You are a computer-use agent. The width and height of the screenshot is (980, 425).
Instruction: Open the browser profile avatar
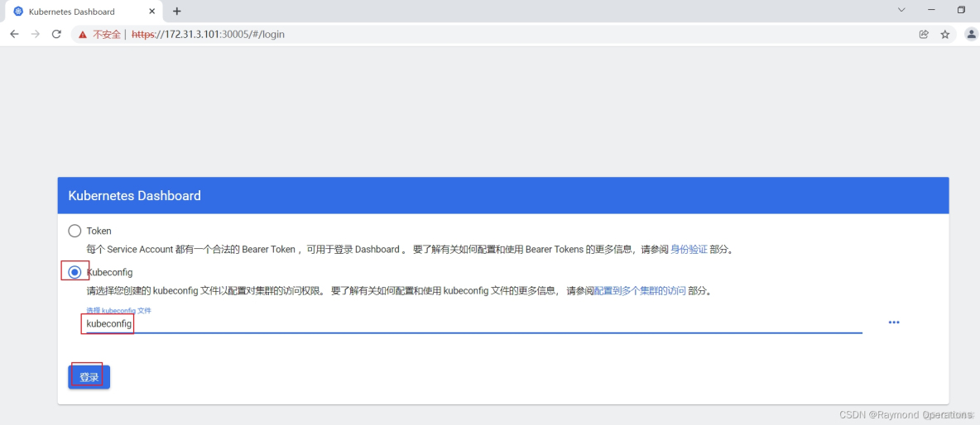(971, 35)
